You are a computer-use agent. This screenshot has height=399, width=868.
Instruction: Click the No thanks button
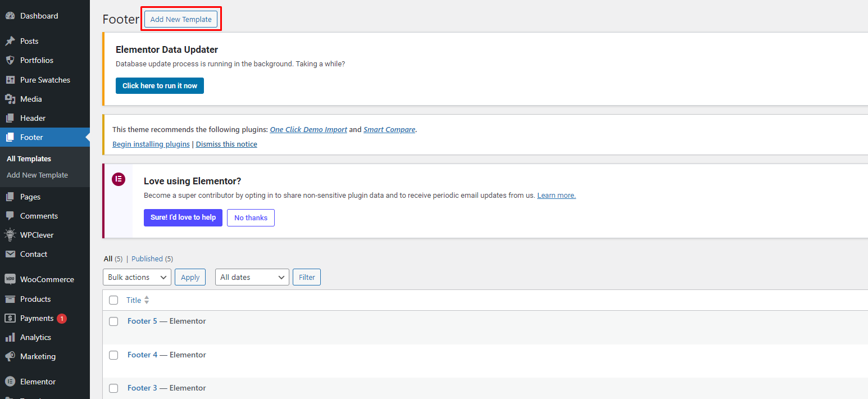tap(251, 217)
